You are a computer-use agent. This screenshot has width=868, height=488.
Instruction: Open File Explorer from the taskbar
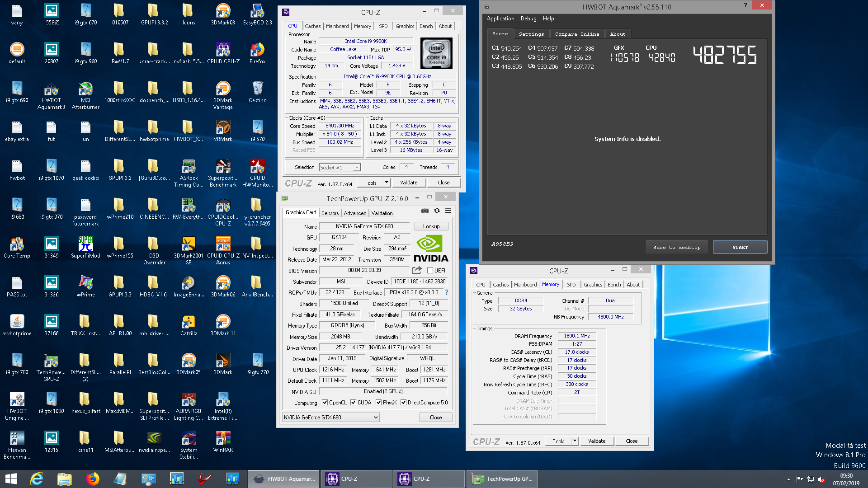click(x=64, y=479)
